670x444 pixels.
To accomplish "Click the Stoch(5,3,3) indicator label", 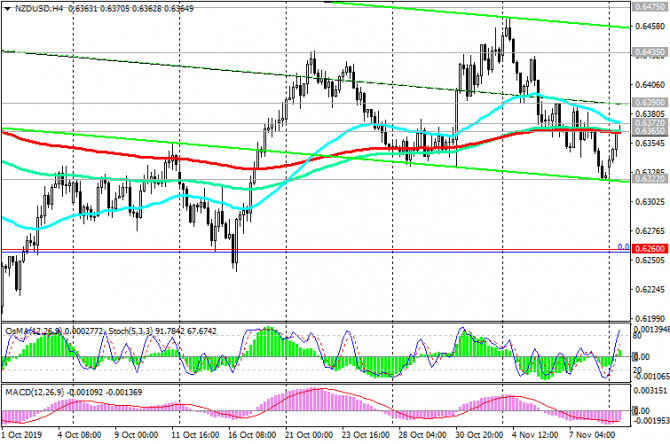I will 129,331.
